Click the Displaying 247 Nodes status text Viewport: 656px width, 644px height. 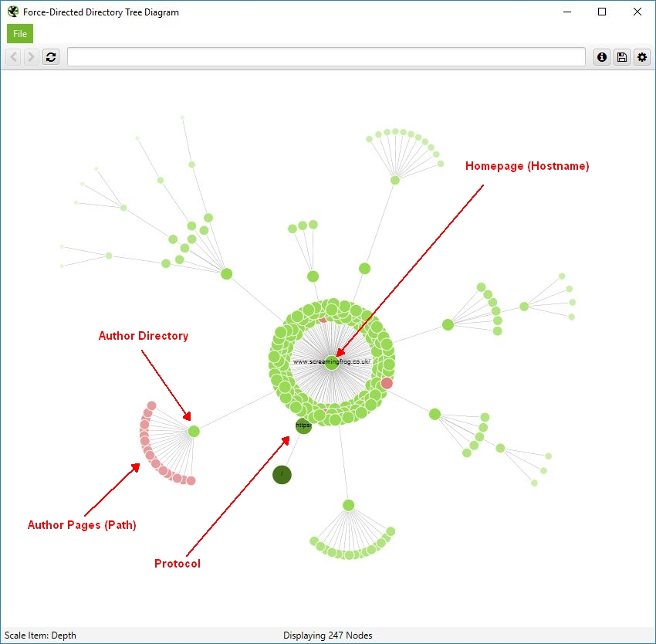[x=327, y=636]
